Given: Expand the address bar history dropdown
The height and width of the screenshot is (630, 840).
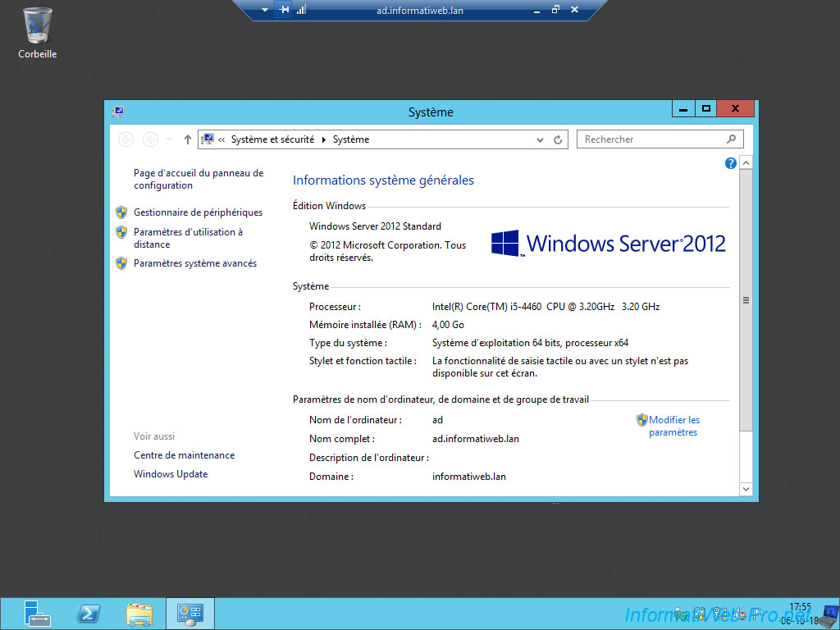Looking at the screenshot, I should [540, 139].
